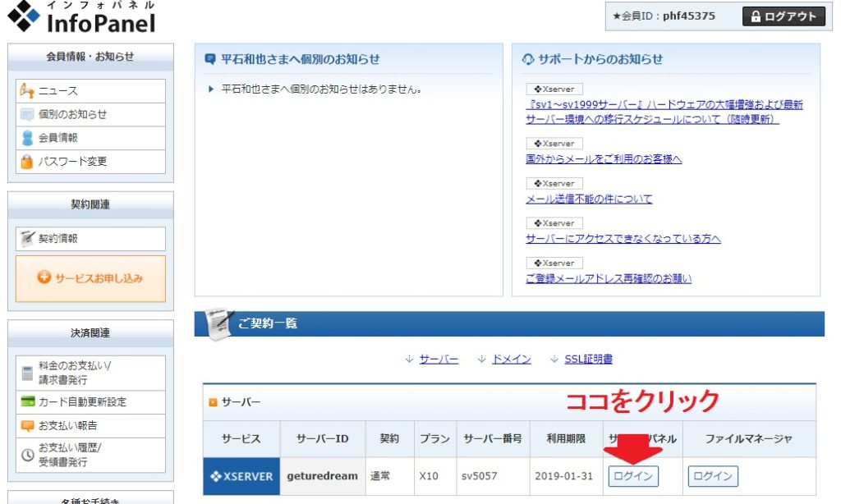
Task: Jump to the サーバー section anchor link
Action: (x=439, y=360)
